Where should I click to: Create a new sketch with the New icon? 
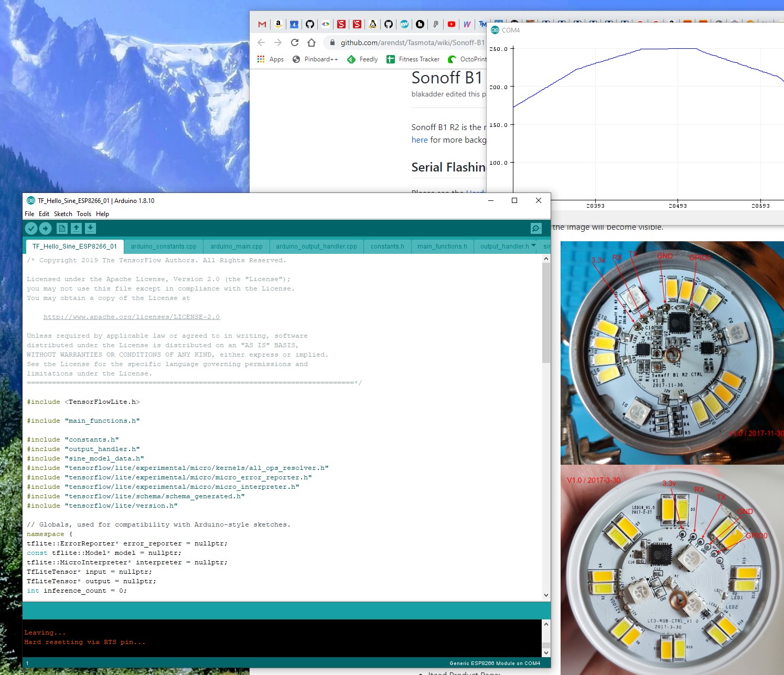point(62,228)
